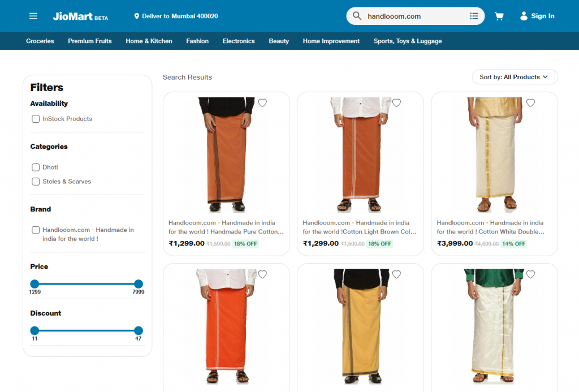The height and width of the screenshot is (392, 579).
Task: Open the Groceries menu
Action: click(40, 41)
